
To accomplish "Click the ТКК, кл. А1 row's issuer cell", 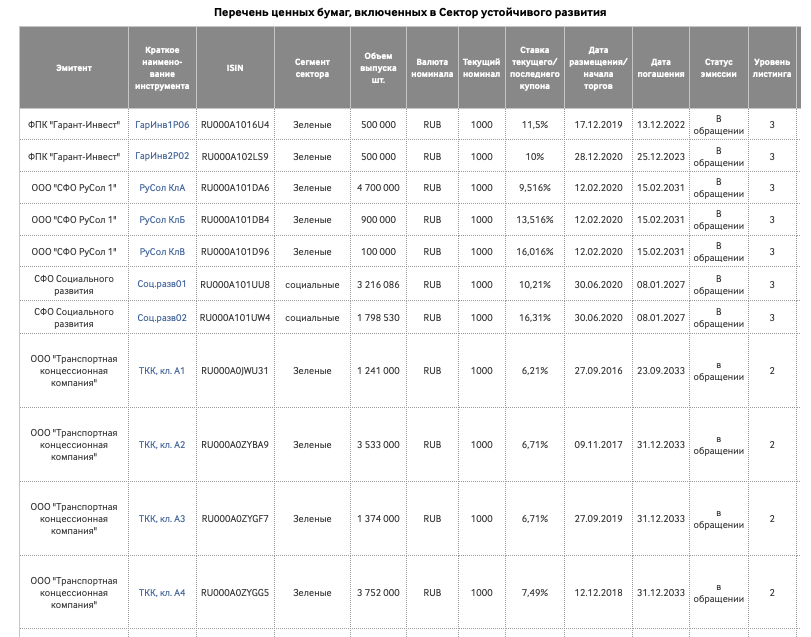I will click(x=74, y=371).
